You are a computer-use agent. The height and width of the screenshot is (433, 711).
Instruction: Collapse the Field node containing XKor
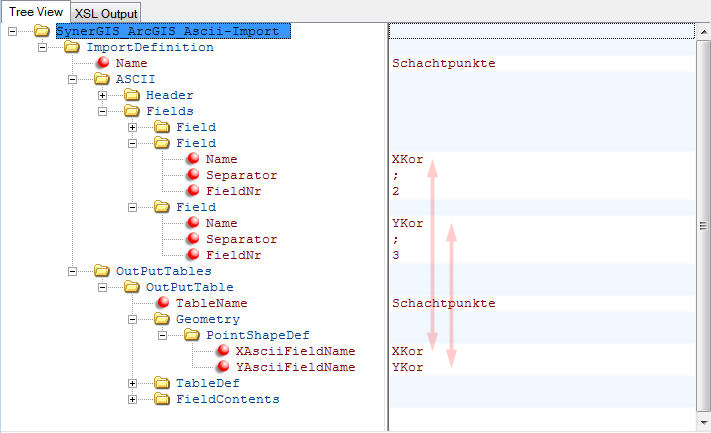click(x=132, y=143)
